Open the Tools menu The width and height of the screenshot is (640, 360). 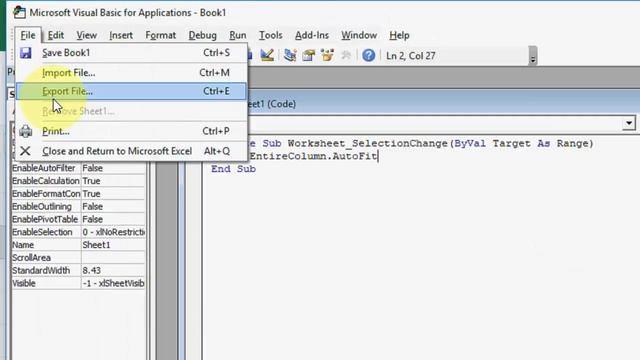271,35
